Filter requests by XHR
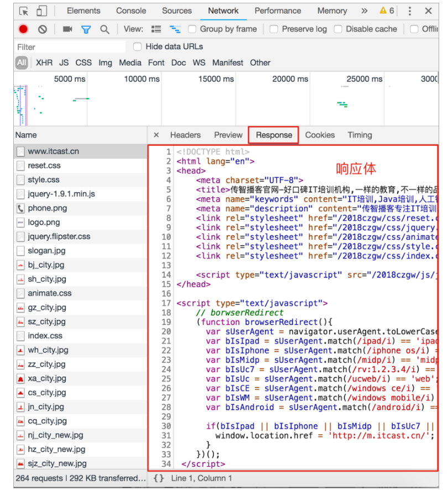This screenshot has width=448, height=490. pyautogui.click(x=44, y=63)
